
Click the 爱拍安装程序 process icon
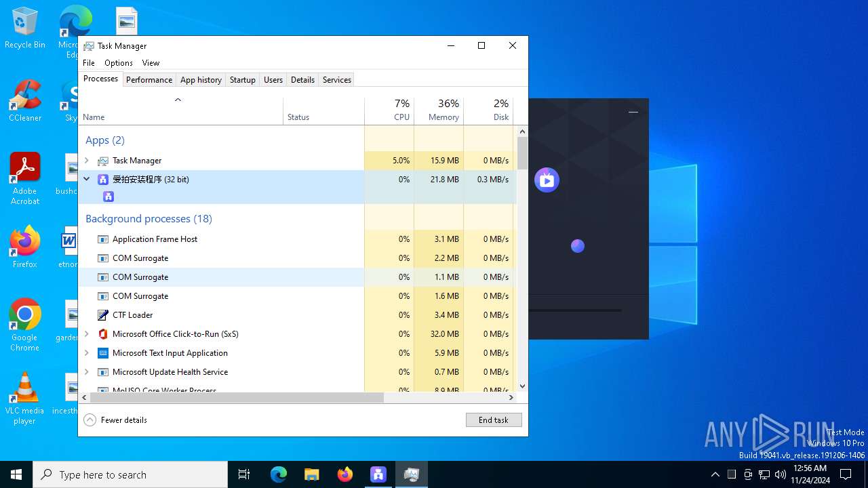pos(103,180)
